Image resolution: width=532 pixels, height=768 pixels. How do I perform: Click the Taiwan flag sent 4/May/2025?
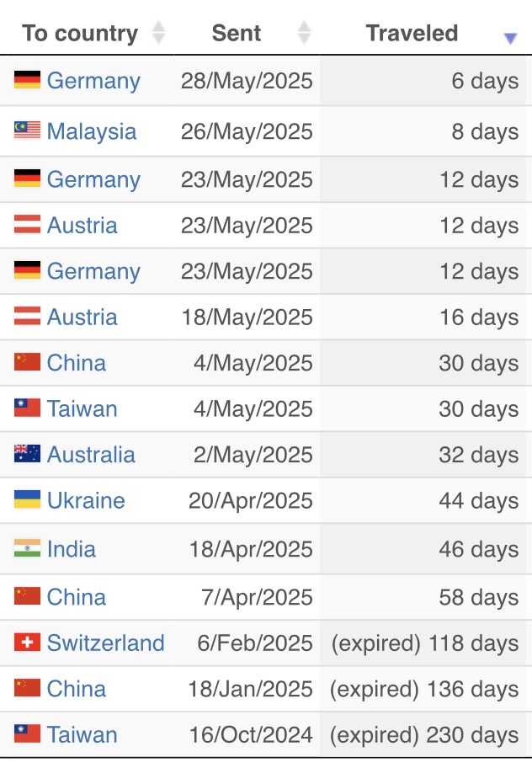(28, 408)
